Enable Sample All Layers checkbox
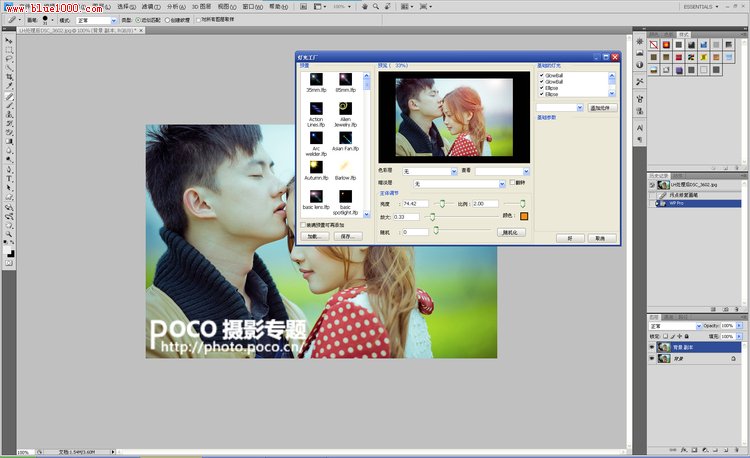Screen dimensions: 750x458 (199, 20)
